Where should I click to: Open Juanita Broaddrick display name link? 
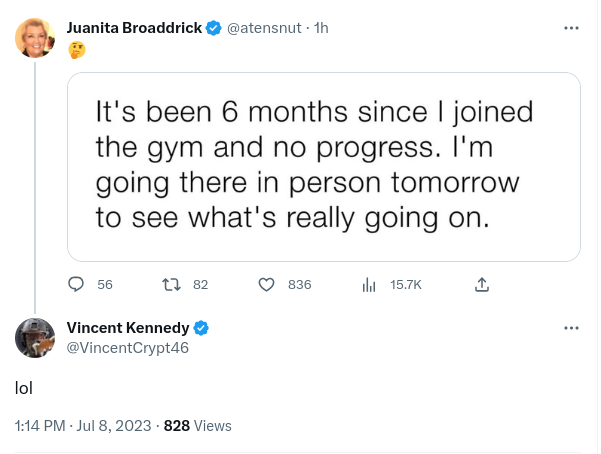[134, 28]
